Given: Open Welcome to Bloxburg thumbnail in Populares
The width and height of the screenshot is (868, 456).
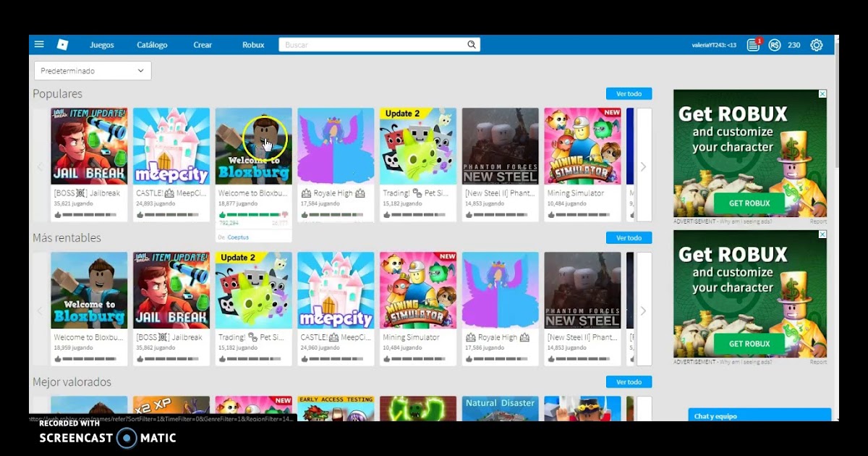Looking at the screenshot, I should (x=254, y=146).
